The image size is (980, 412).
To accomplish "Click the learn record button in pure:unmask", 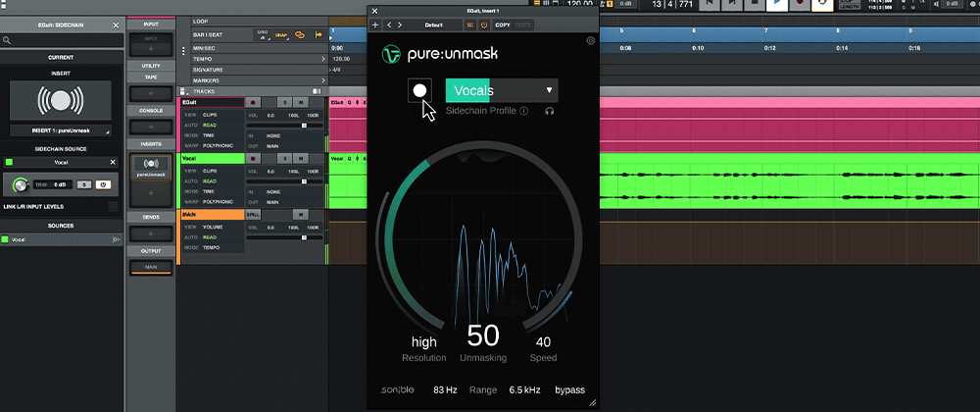I will (x=420, y=90).
